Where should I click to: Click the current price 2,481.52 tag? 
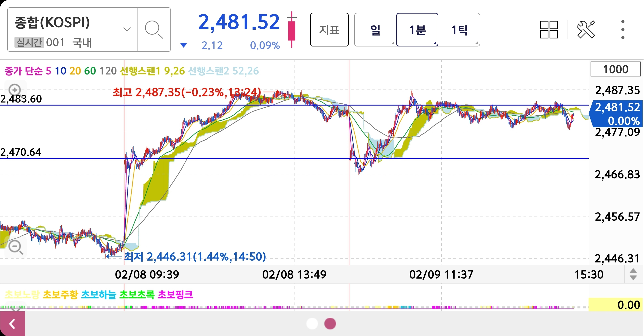616,114
